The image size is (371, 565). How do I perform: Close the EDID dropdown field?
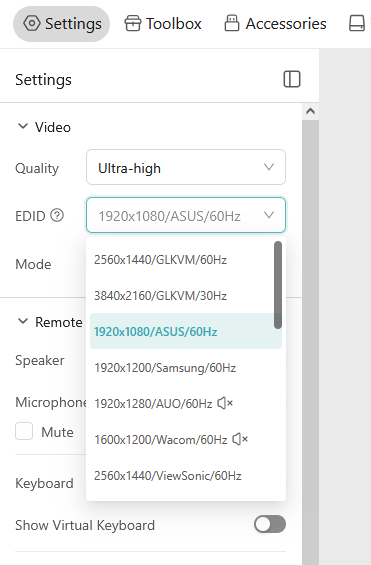[186, 215]
